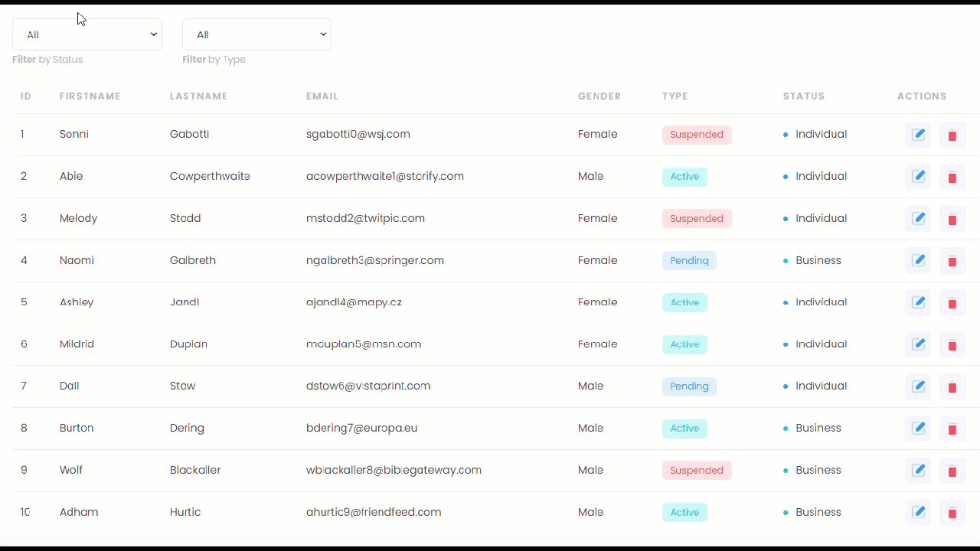This screenshot has height=551, width=980.
Task: Edit Wolf Blackaller's row
Action: 918,471
